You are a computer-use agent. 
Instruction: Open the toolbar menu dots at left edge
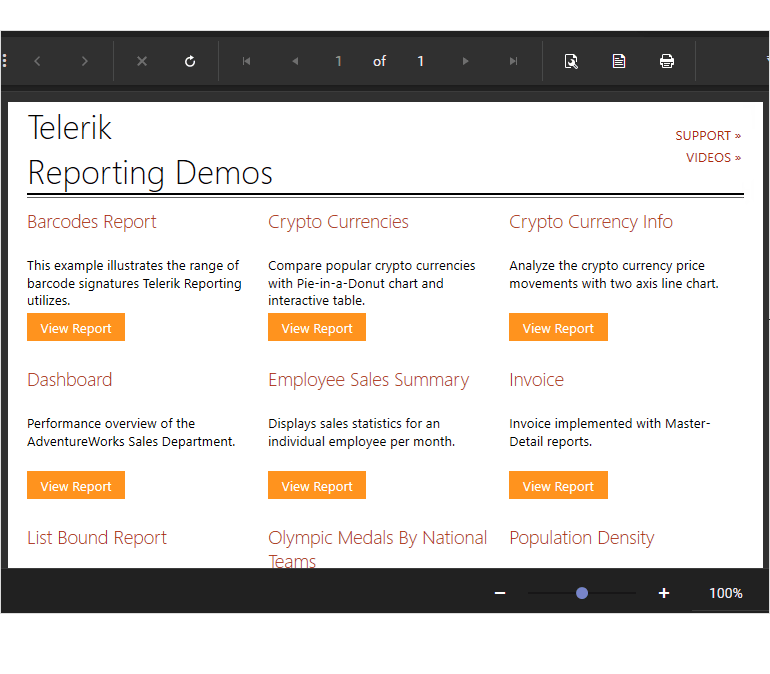coord(4,61)
